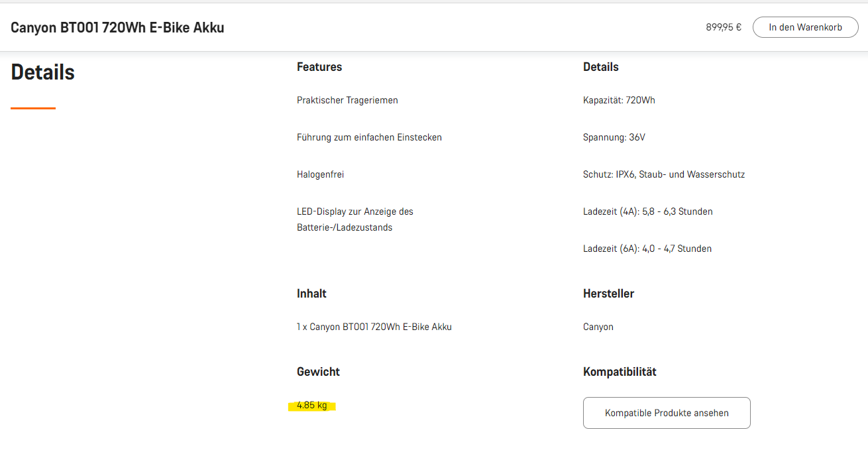Click the Ladezeit (6A) charging time
This screenshot has width=868, height=456.
point(647,249)
